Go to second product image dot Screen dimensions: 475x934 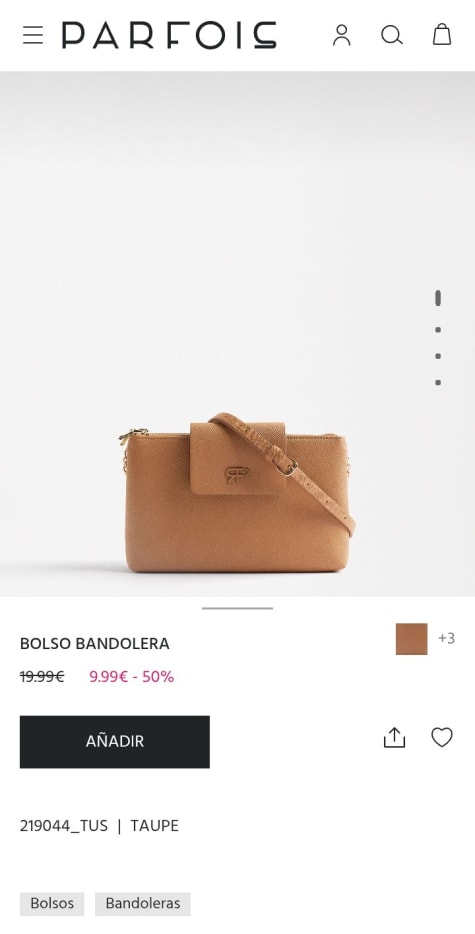(438, 329)
